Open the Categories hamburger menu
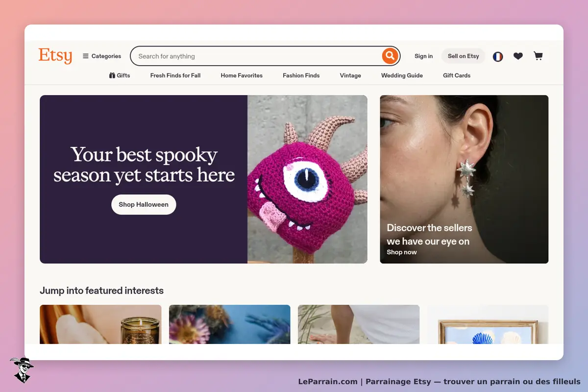 point(102,56)
